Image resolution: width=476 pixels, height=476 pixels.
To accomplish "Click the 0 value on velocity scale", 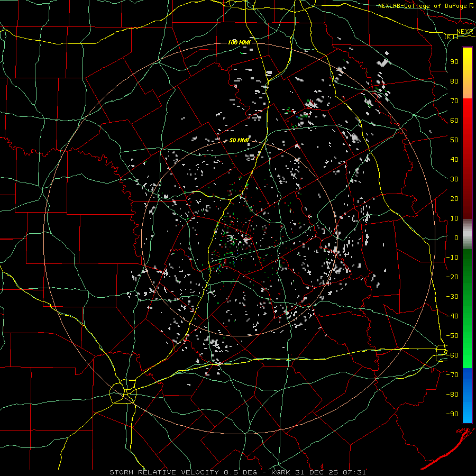I will [456, 238].
